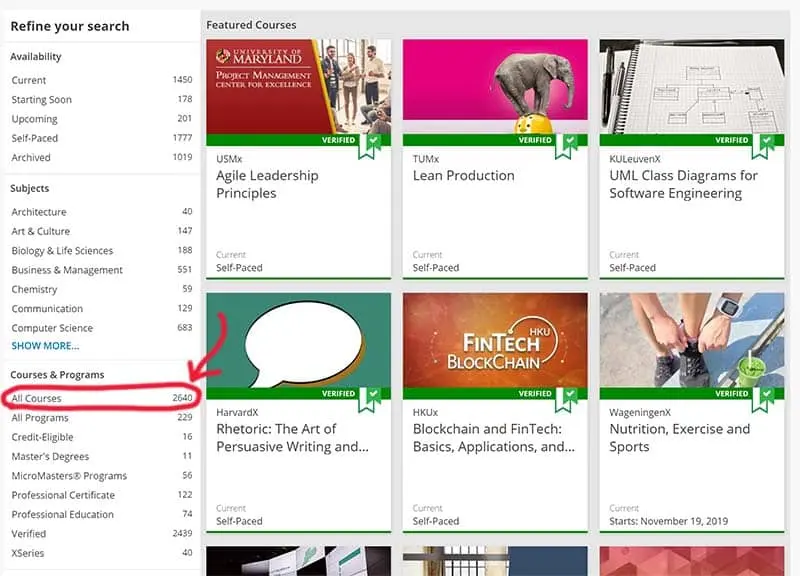Click Nutrition, Exercise and Sports title
This screenshot has width=800, height=576.
[680, 438]
